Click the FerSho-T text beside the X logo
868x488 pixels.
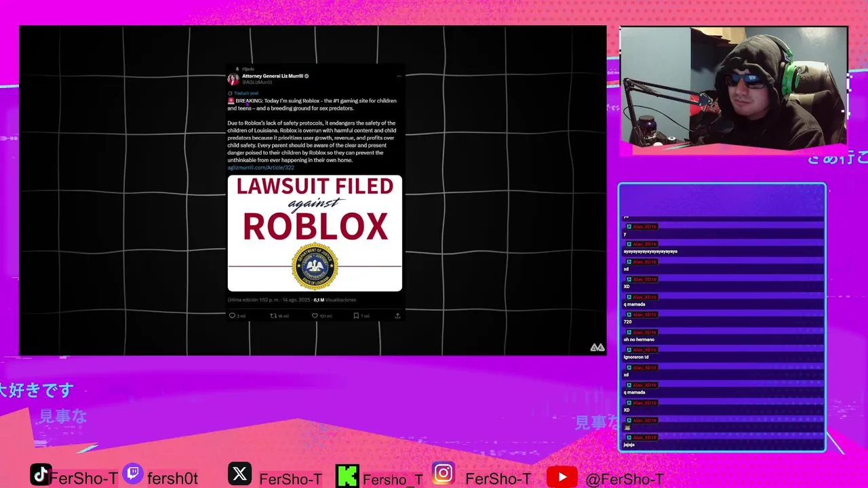click(x=290, y=479)
